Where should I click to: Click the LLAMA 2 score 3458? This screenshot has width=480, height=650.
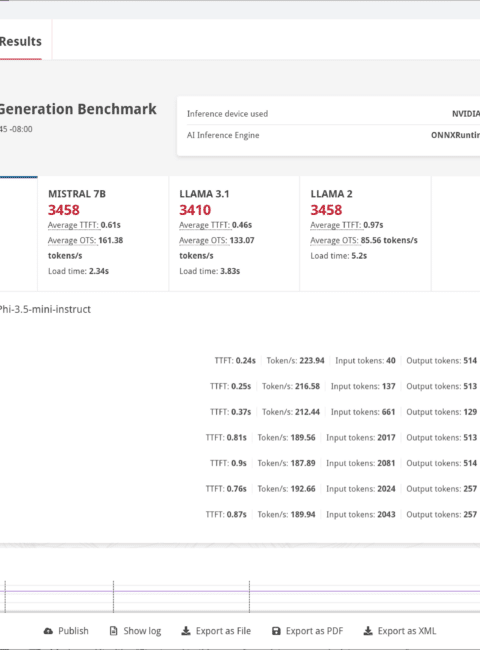click(326, 210)
